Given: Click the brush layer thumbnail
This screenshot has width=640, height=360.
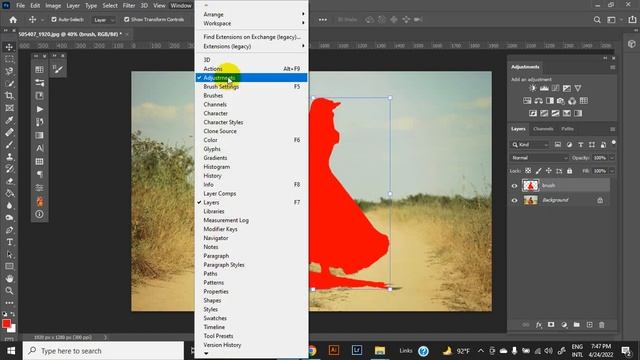Looking at the screenshot, I should point(530,186).
